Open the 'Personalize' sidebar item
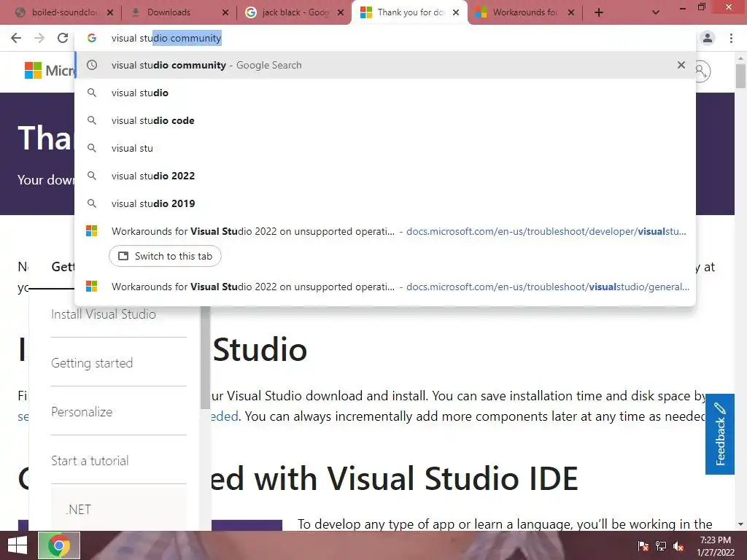Viewport: 747px width, 560px height. (82, 412)
